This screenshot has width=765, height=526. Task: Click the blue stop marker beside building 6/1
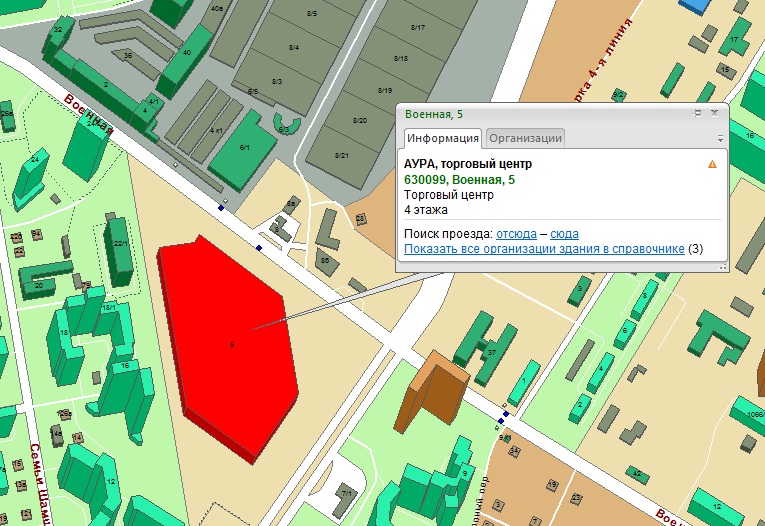click(x=222, y=208)
